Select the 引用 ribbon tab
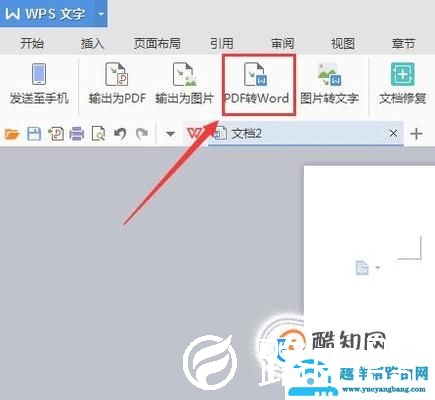435x400 pixels. (222, 43)
